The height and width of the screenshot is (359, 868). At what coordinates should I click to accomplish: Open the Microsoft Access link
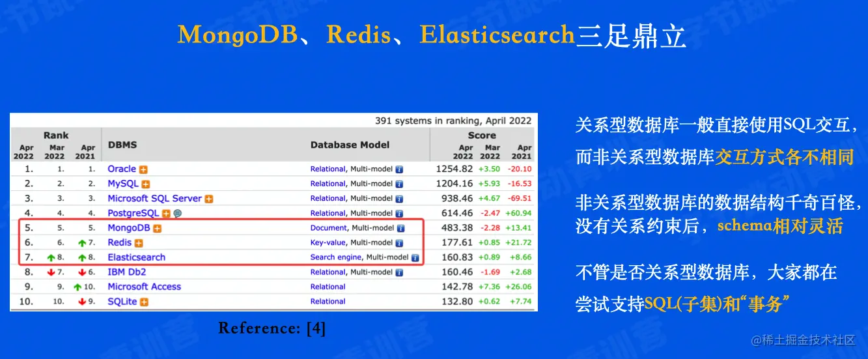pos(145,287)
